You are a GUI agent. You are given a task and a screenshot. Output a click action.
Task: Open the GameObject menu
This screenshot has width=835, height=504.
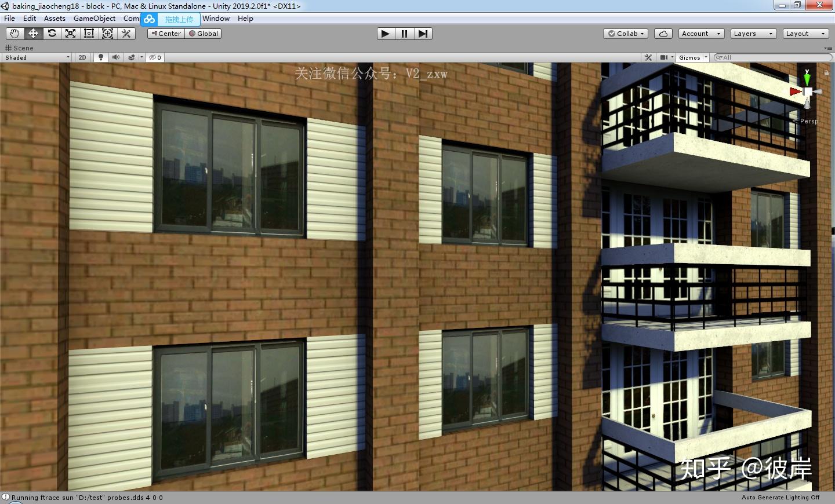95,19
